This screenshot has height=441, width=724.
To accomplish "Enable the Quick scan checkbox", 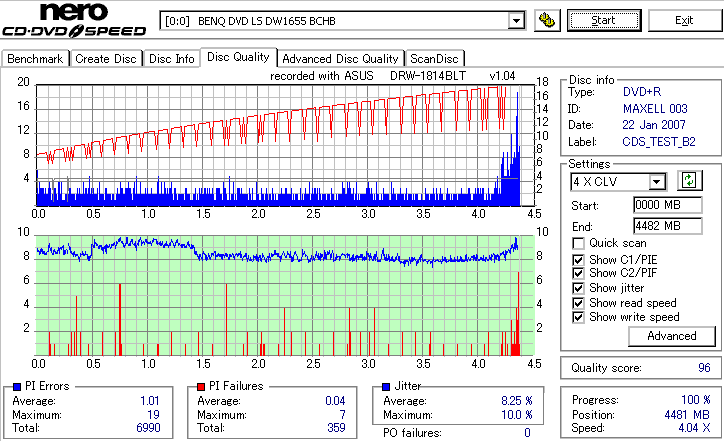I will point(578,243).
